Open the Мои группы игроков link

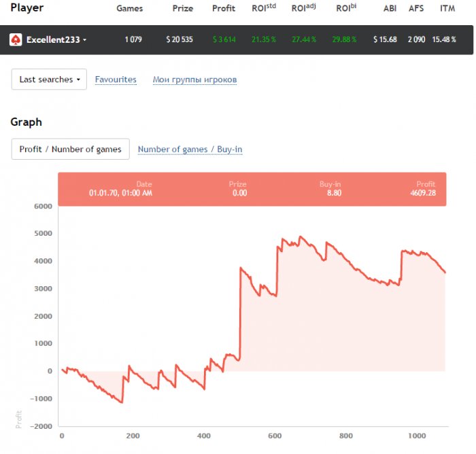click(x=194, y=80)
